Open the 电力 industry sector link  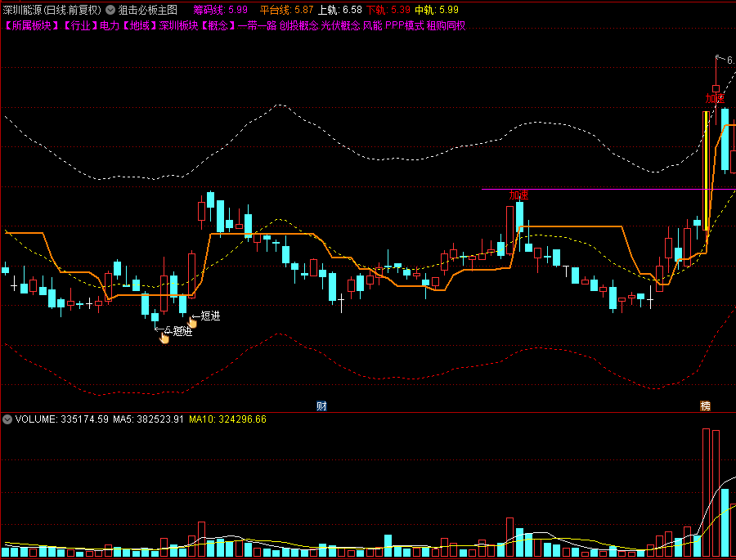pyautogui.click(x=110, y=26)
